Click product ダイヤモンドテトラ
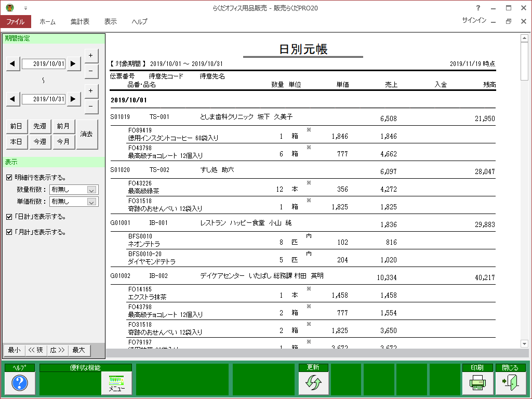This screenshot has height=399, width=532. pos(152,261)
